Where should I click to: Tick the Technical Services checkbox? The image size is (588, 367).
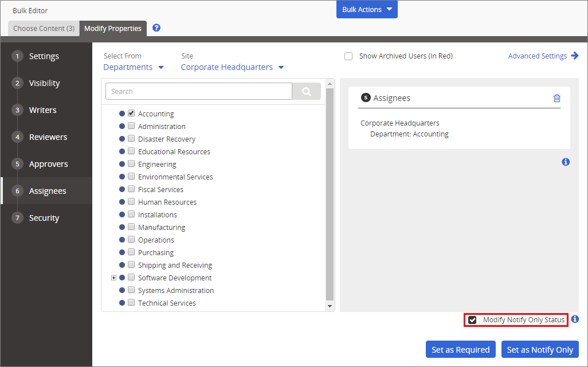pos(131,302)
